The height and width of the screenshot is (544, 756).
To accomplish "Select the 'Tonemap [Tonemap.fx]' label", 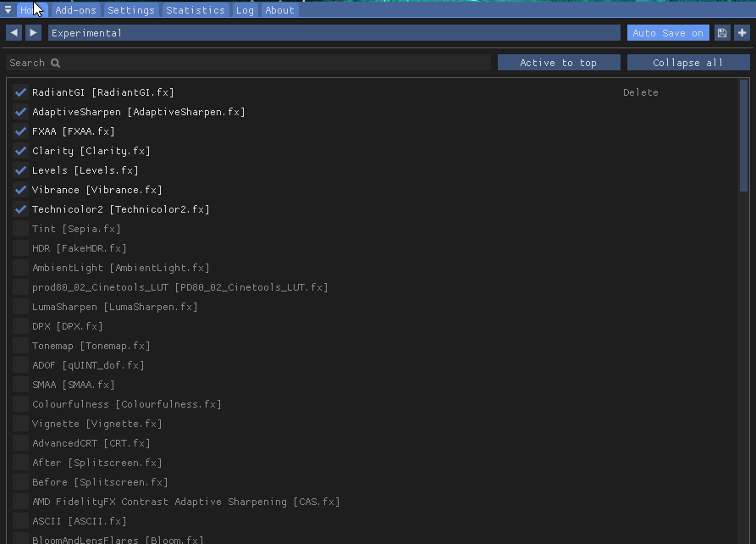I will click(x=91, y=346).
